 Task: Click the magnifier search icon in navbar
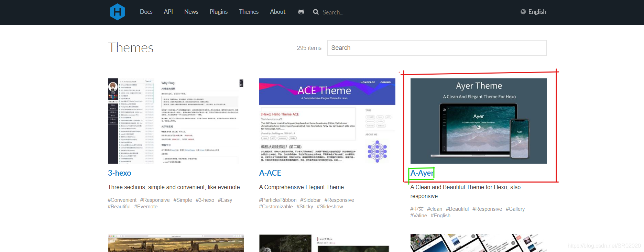pyautogui.click(x=316, y=12)
